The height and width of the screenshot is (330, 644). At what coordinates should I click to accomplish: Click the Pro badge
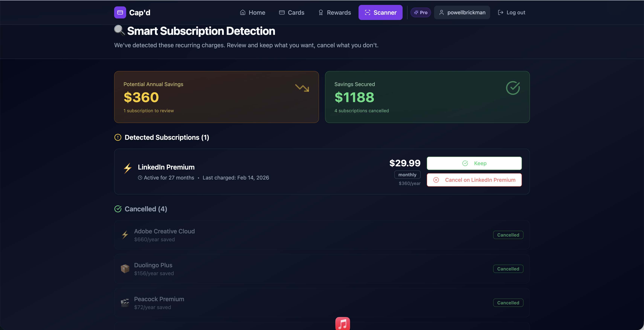pyautogui.click(x=420, y=12)
